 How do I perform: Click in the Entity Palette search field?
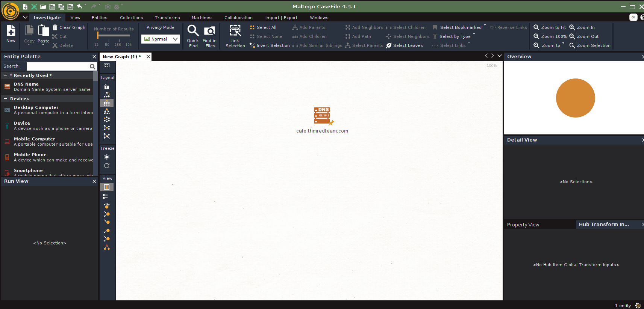coord(57,66)
